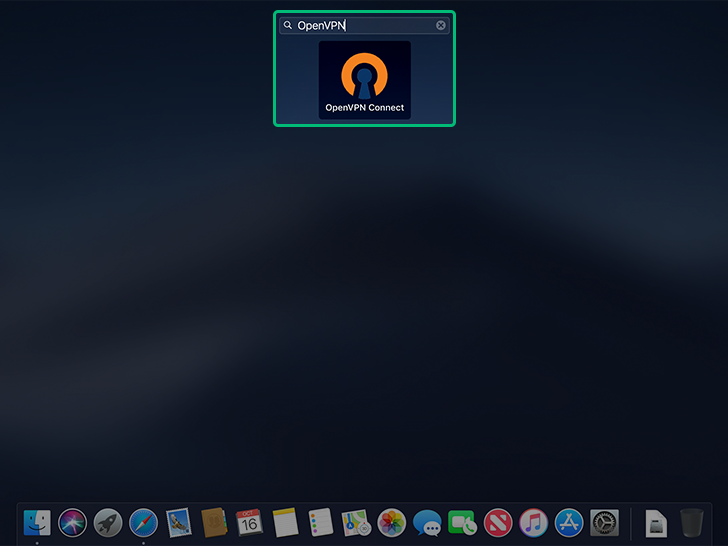Screen dimensions: 728x546
Task: Open System Preferences gear in Dock
Action: pyautogui.click(x=604, y=523)
